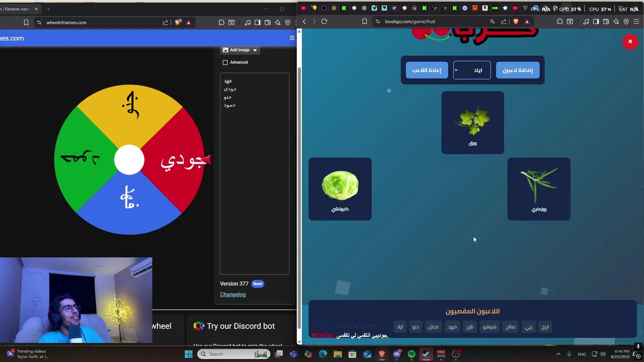Viewport: 644px width, 362px height.
Task: Open right browser main hamburger menu
Action: click(636, 22)
